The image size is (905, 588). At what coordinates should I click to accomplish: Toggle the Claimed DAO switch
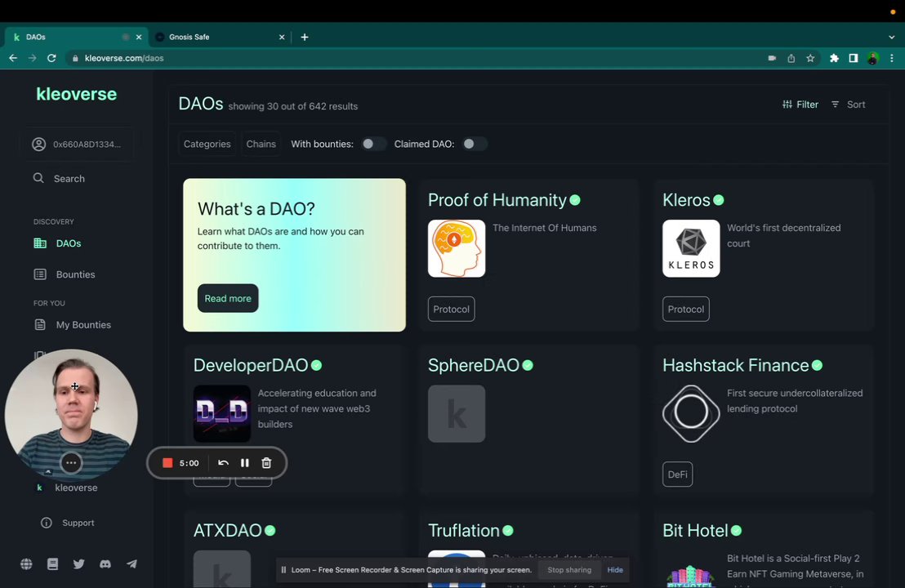(475, 145)
